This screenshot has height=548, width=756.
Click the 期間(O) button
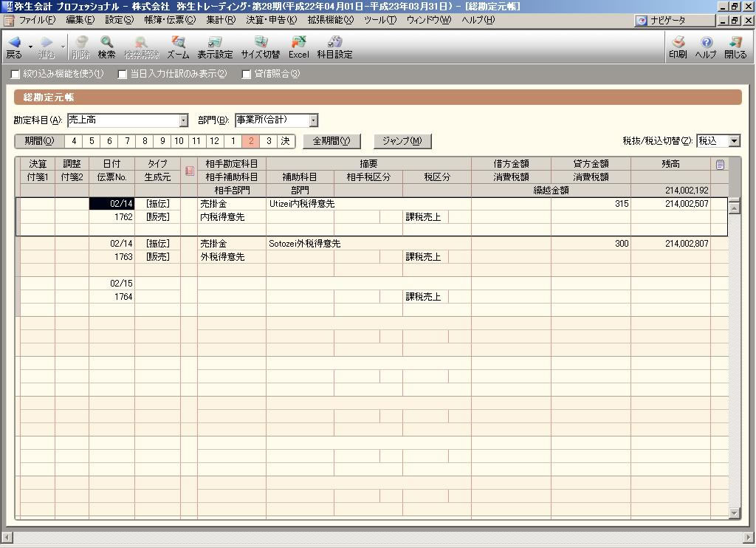coord(40,141)
